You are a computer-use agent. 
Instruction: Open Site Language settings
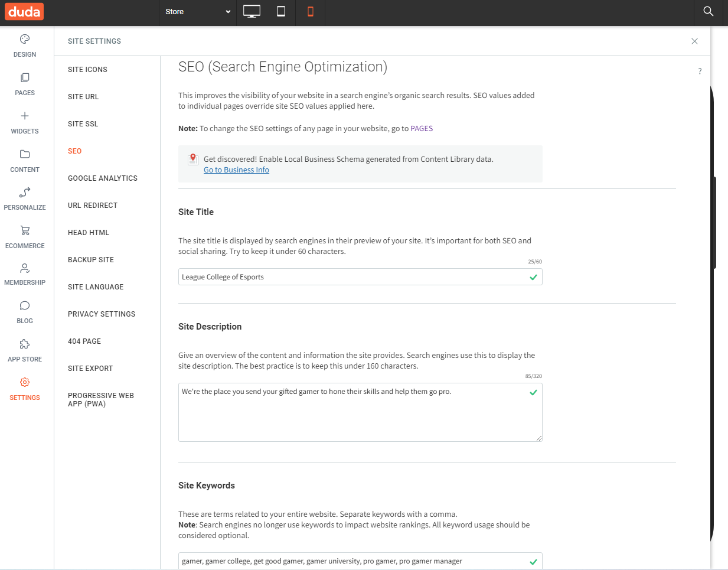[96, 287]
